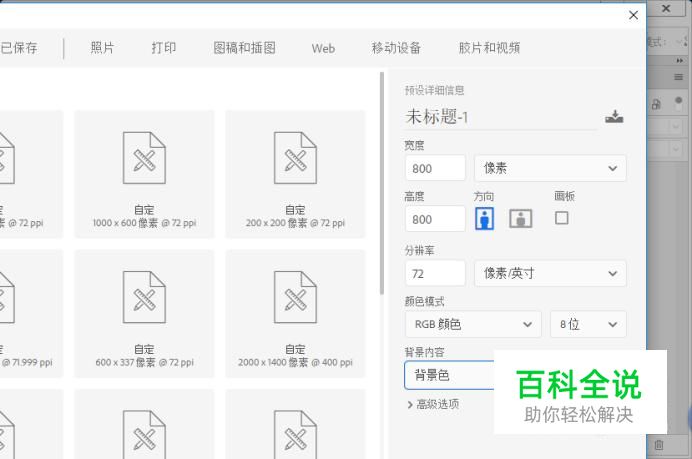Close the background window with X

(x=666, y=8)
